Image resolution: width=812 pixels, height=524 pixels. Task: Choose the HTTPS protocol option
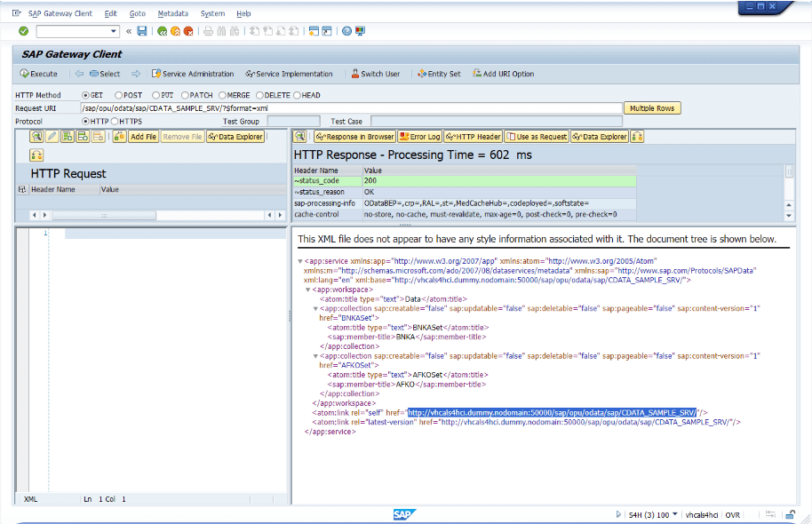point(115,121)
